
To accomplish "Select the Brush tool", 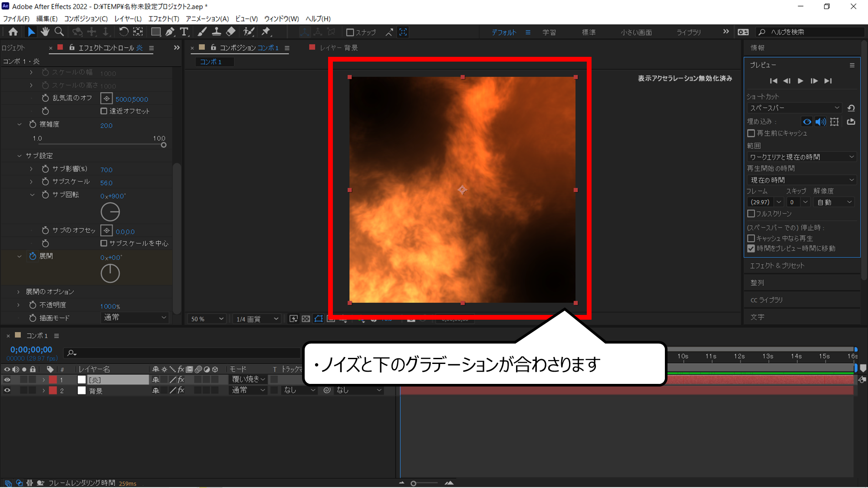I will (202, 32).
